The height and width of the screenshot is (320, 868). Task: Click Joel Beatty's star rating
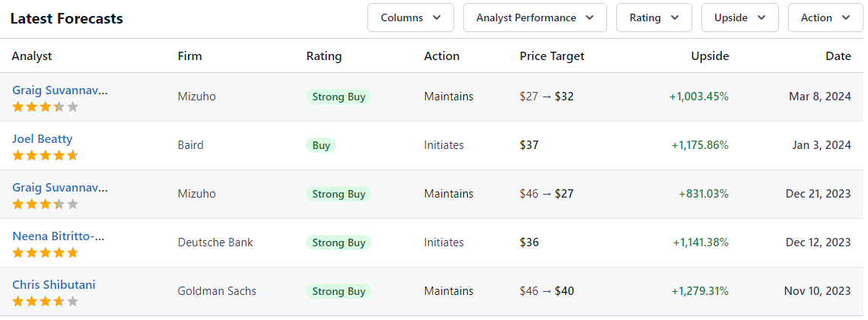tap(46, 155)
